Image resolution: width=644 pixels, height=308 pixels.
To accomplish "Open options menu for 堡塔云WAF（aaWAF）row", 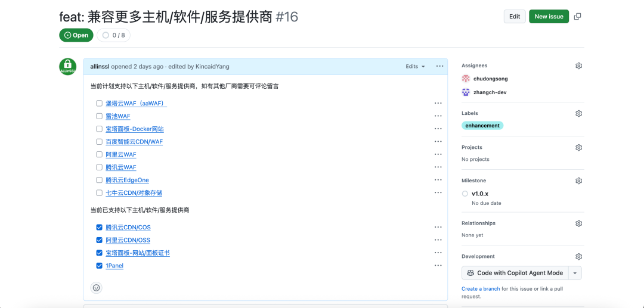I will tap(438, 103).
